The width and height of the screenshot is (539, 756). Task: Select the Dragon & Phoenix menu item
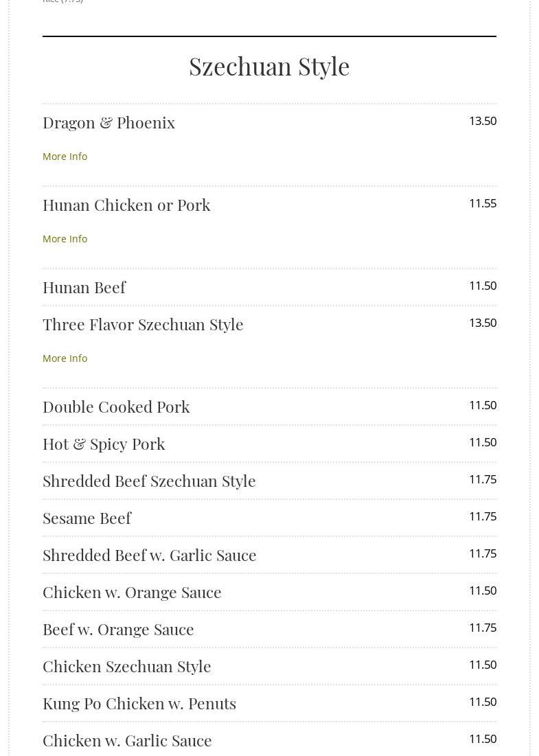[108, 122]
